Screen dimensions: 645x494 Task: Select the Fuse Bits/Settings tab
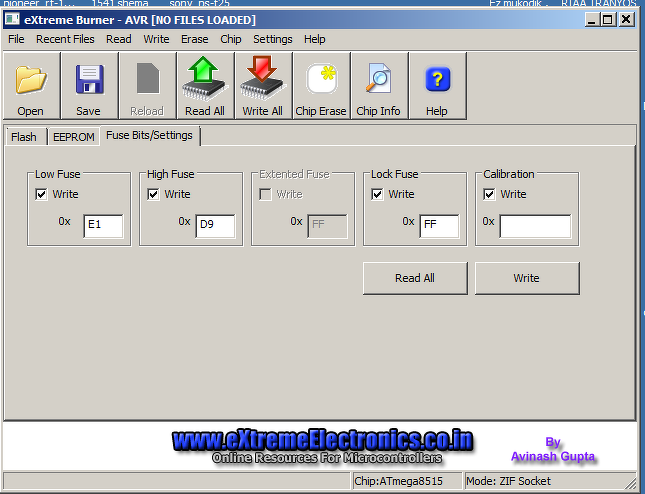(149, 135)
